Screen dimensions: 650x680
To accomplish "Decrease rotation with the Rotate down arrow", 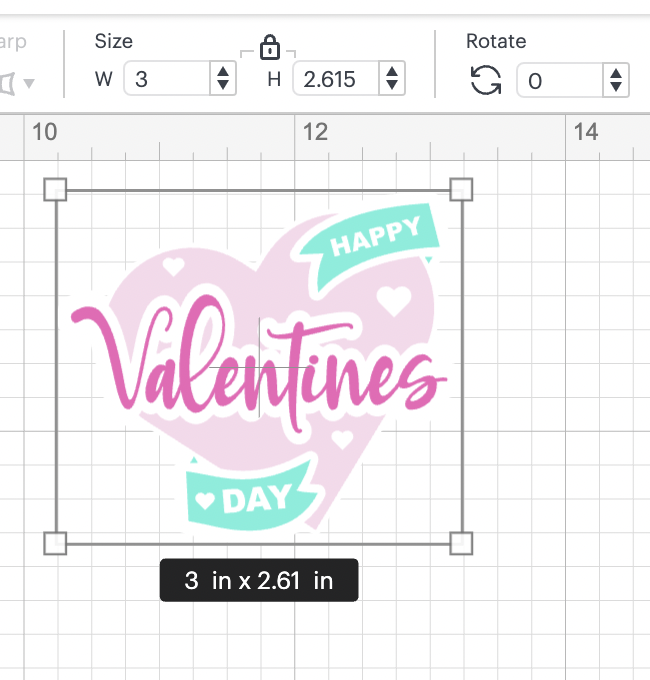I will [x=616, y=87].
